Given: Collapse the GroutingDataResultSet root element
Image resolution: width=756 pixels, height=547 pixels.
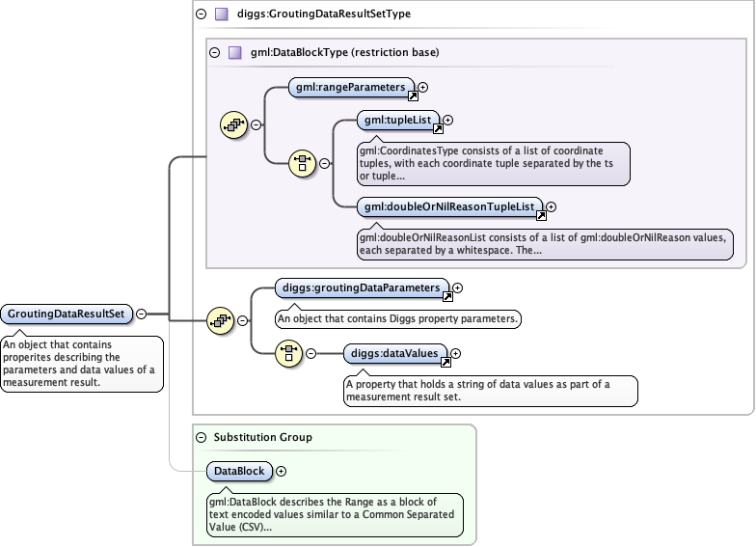Looking at the screenshot, I should coord(142,314).
